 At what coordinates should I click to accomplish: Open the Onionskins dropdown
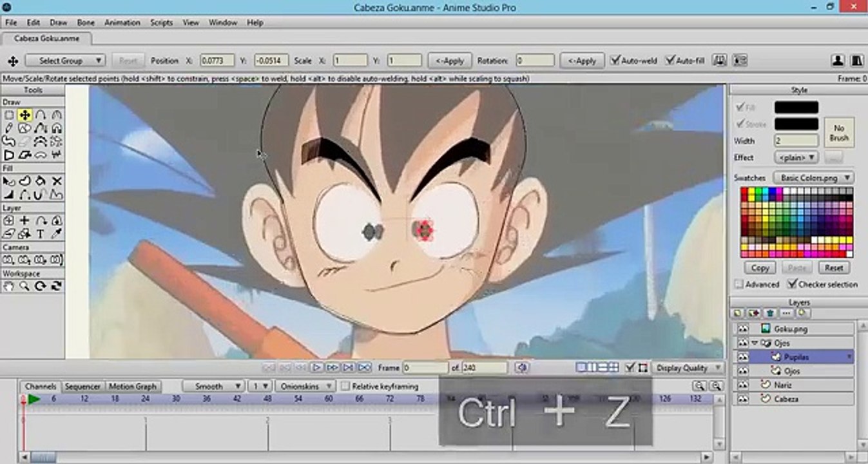(305, 386)
